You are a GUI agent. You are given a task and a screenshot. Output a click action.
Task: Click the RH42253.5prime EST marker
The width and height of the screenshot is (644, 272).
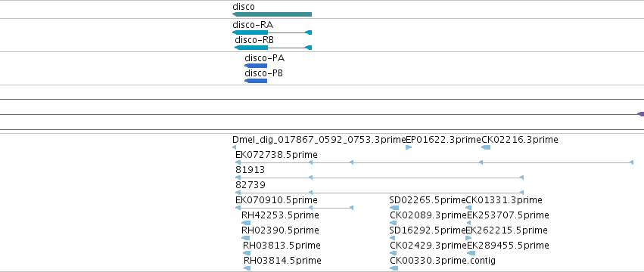click(246, 223)
